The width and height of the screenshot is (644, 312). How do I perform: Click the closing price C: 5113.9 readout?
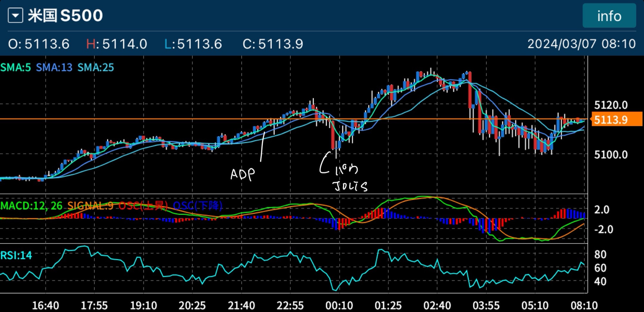point(273,44)
